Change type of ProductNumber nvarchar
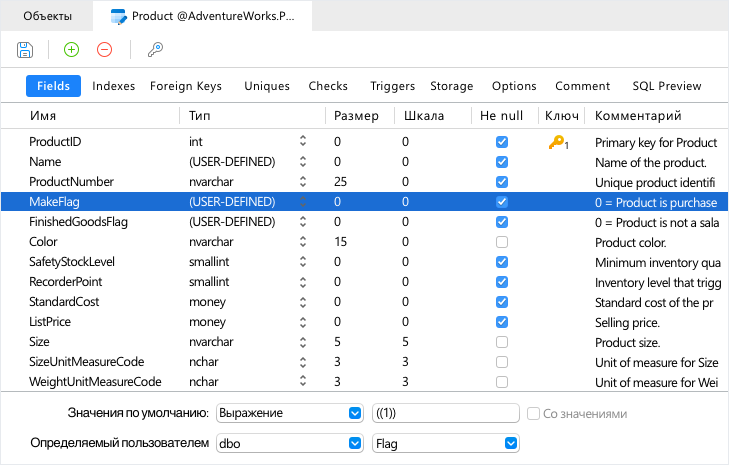The height and width of the screenshot is (465, 729). (303, 181)
